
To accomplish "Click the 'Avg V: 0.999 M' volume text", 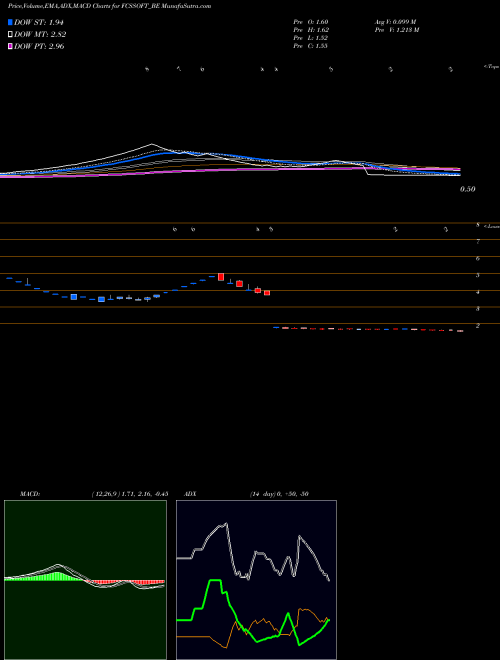I will click(x=395, y=22).
